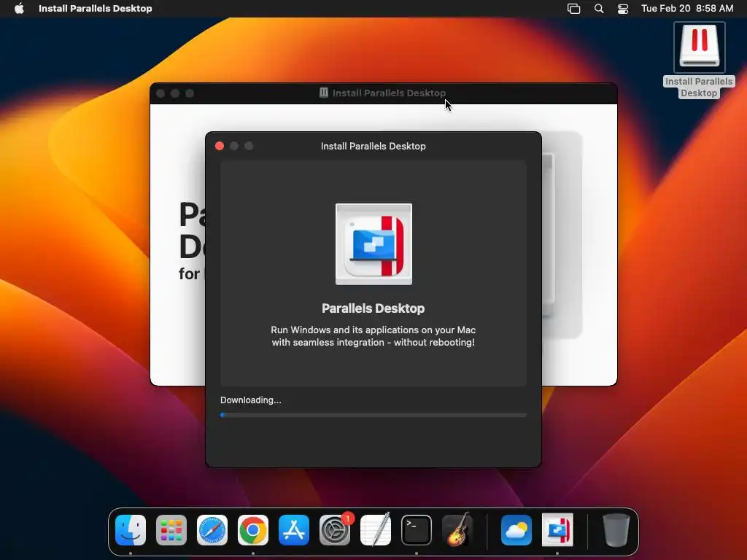The height and width of the screenshot is (560, 747).
Task: Open TextEdit from the Dock
Action: point(376,530)
